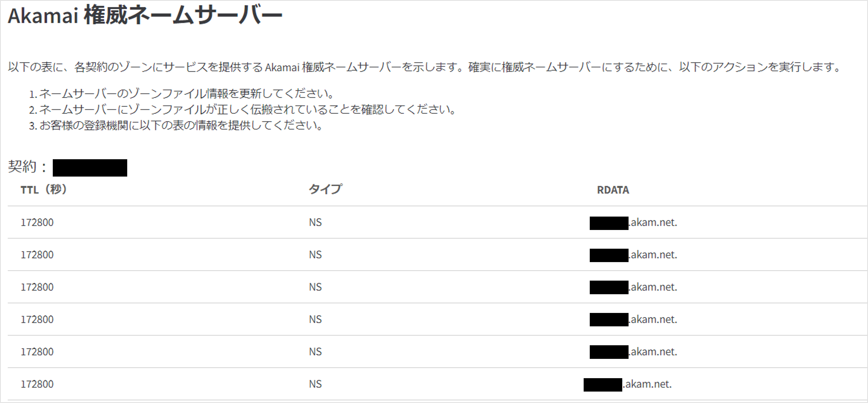Click the fourth row's akam.net. nameserver entry
The width and height of the screenshot is (868, 403).
(x=633, y=320)
